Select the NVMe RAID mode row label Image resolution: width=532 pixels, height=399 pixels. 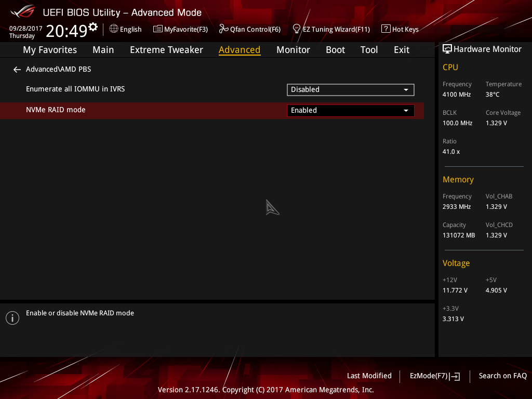tap(56, 110)
